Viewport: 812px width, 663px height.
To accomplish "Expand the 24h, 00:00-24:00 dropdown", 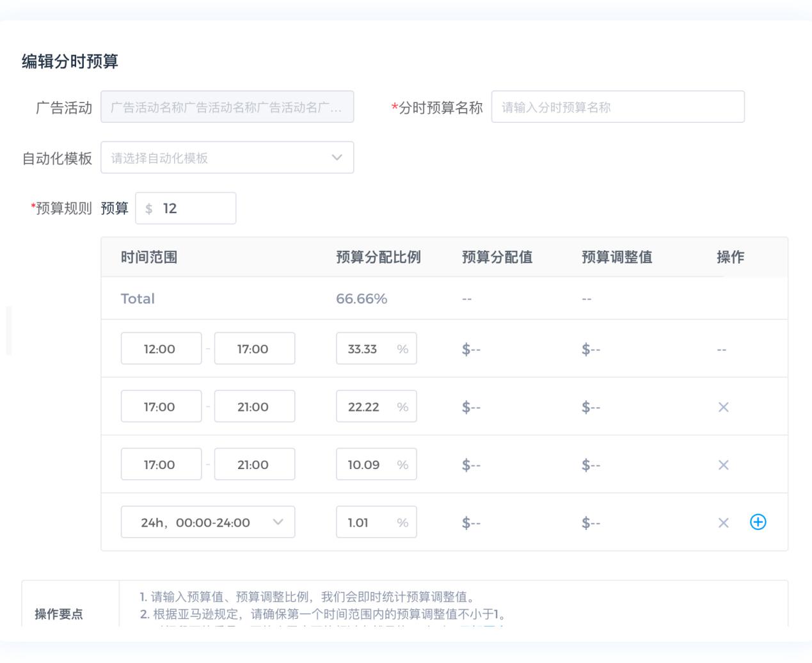I will click(207, 522).
